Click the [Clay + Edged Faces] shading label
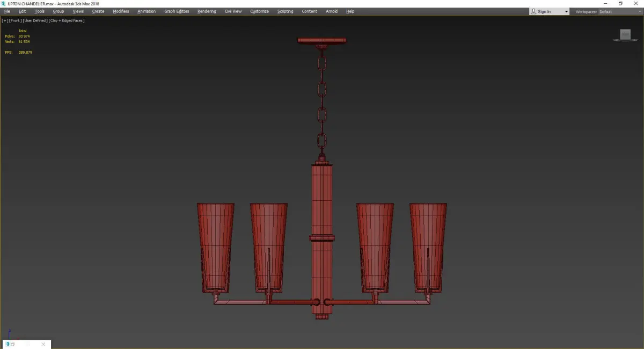The height and width of the screenshot is (349, 644). pyautogui.click(x=67, y=20)
